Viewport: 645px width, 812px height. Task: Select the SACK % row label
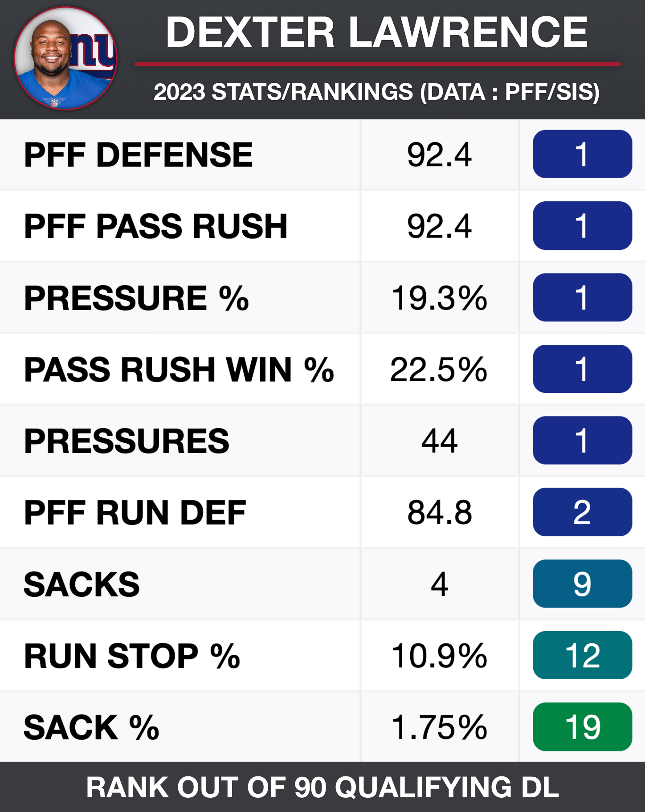tap(91, 727)
